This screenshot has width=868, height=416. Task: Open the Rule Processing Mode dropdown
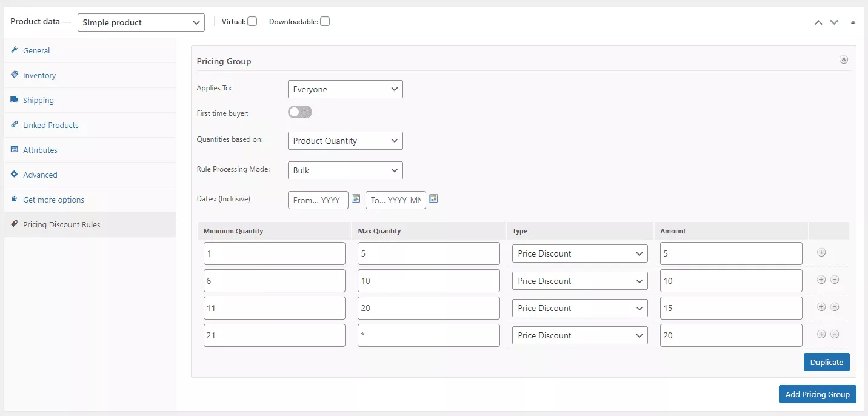coord(346,170)
